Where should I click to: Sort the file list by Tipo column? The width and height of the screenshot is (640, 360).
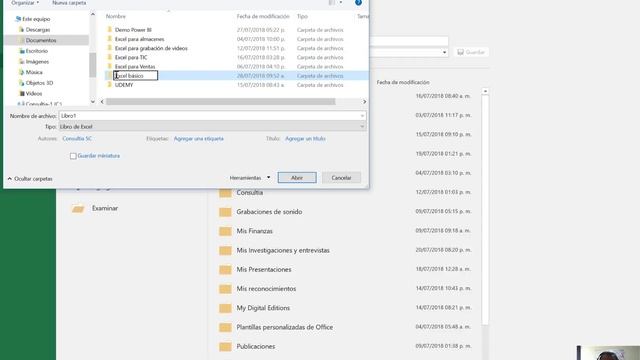302,16
